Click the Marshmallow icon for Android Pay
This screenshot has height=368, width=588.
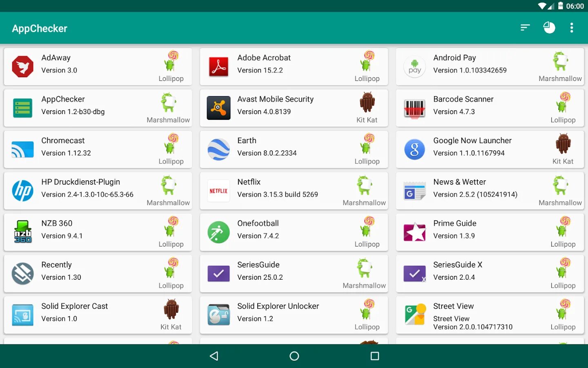561,61
